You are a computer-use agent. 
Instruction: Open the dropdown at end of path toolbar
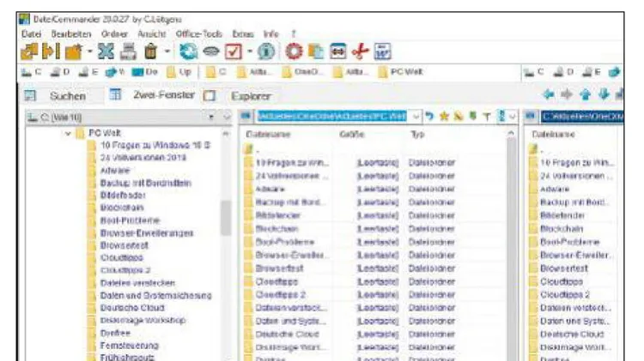point(512,117)
